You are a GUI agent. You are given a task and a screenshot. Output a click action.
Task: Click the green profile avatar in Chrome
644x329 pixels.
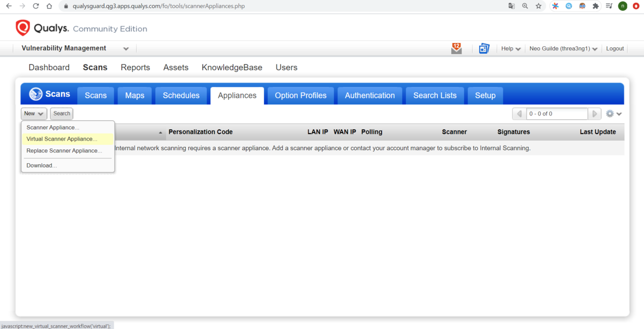pyautogui.click(x=623, y=6)
